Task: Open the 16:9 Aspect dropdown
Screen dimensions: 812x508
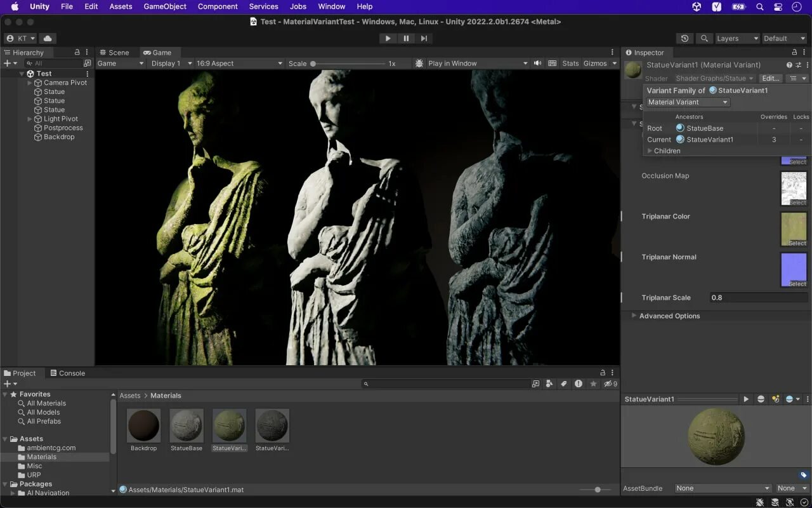Action: click(239, 63)
